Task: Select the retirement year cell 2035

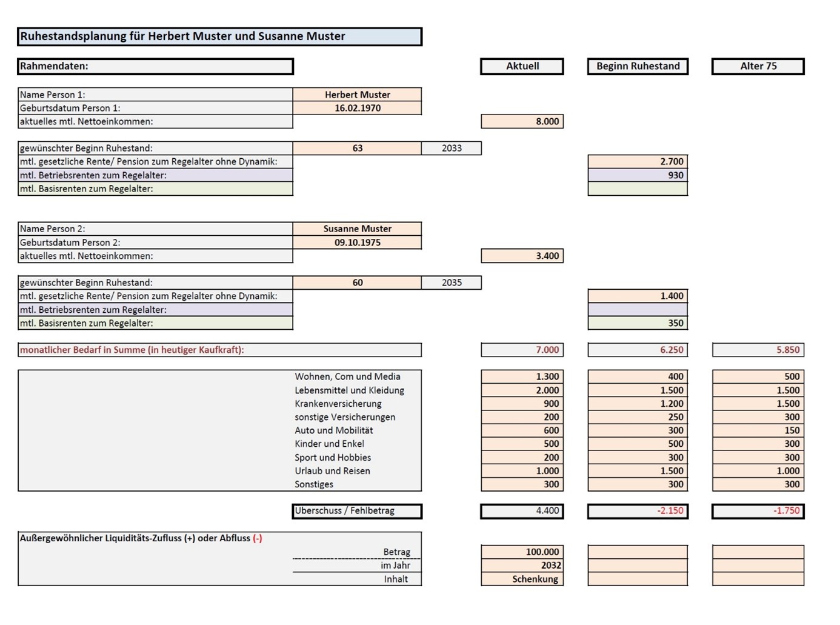Action: point(452,282)
